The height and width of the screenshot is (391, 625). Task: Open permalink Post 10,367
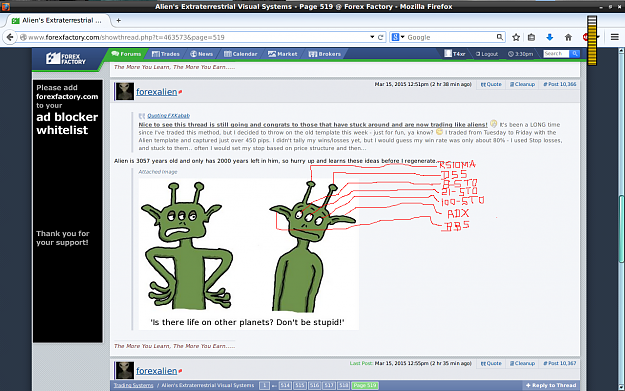pyautogui.click(x=560, y=363)
